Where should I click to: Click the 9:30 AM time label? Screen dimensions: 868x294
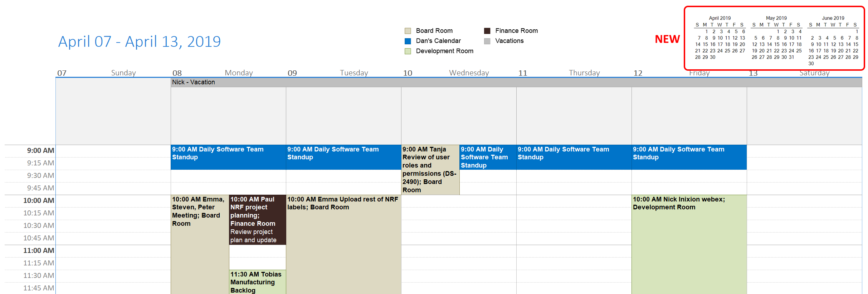click(x=40, y=176)
